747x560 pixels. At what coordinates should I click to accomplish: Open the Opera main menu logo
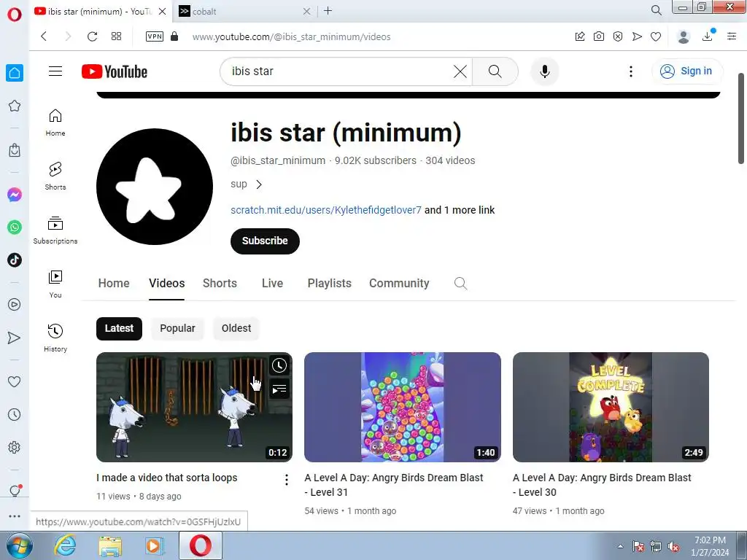coord(15,15)
